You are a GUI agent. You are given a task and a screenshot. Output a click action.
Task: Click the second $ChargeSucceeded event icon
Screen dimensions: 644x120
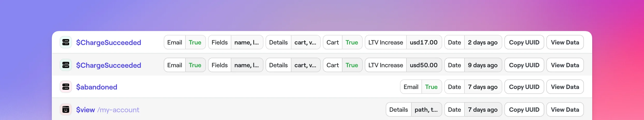coord(66,65)
